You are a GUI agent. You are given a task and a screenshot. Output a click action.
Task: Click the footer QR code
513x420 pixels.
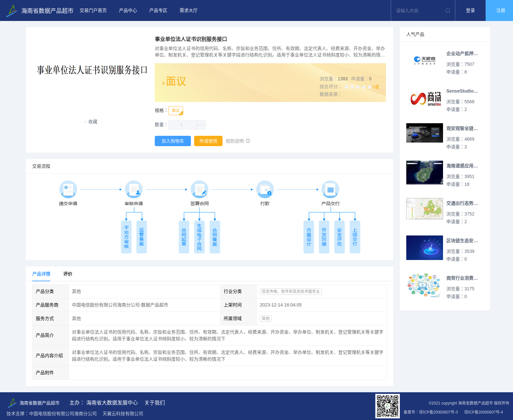tap(388, 406)
